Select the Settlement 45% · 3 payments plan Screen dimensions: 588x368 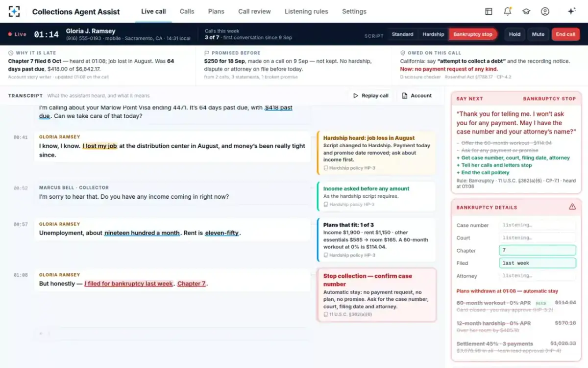tap(516, 347)
